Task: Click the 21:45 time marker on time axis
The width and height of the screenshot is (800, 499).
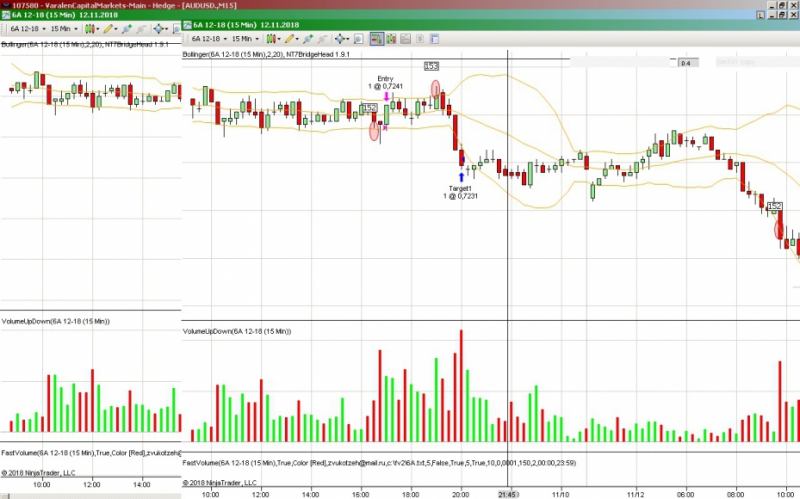Action: pos(507,494)
